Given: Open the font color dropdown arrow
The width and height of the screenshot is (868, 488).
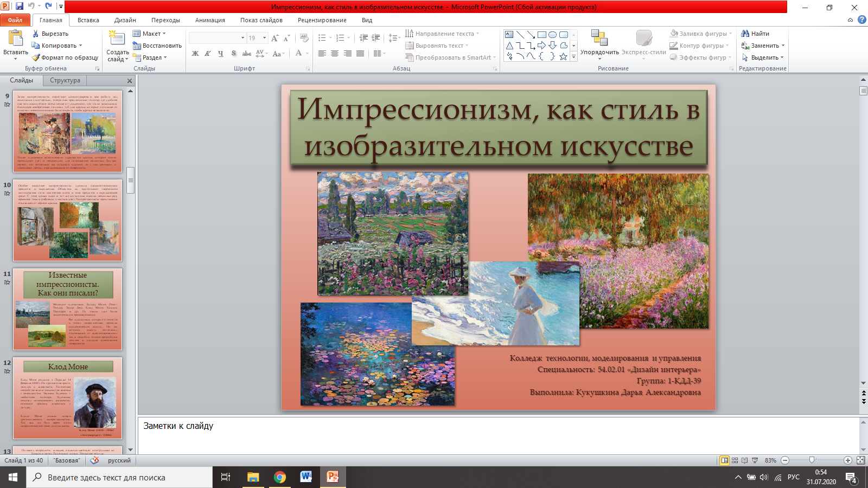Looking at the screenshot, I should [x=308, y=53].
